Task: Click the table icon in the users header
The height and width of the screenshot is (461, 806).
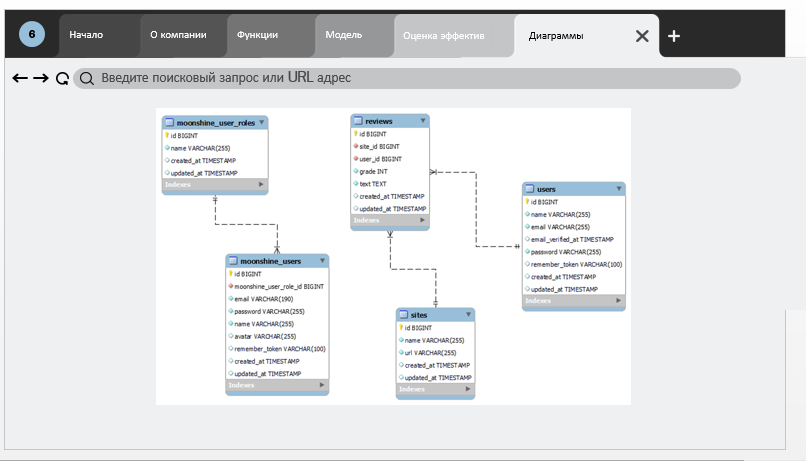Action: click(530, 189)
